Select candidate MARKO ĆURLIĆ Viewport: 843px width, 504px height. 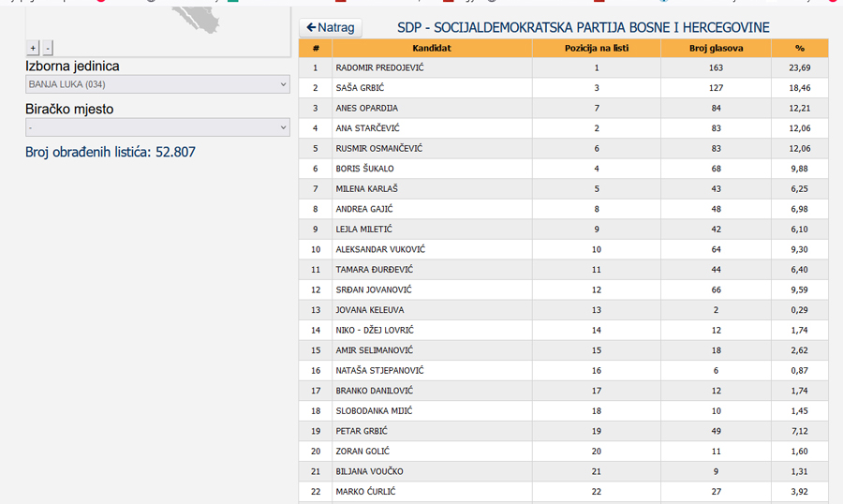click(x=365, y=491)
